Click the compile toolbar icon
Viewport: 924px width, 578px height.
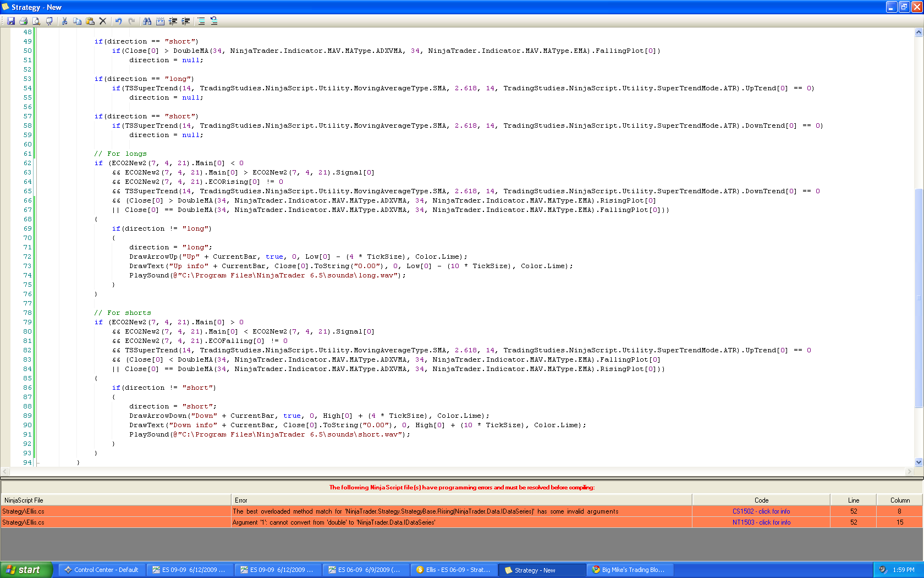pos(50,21)
